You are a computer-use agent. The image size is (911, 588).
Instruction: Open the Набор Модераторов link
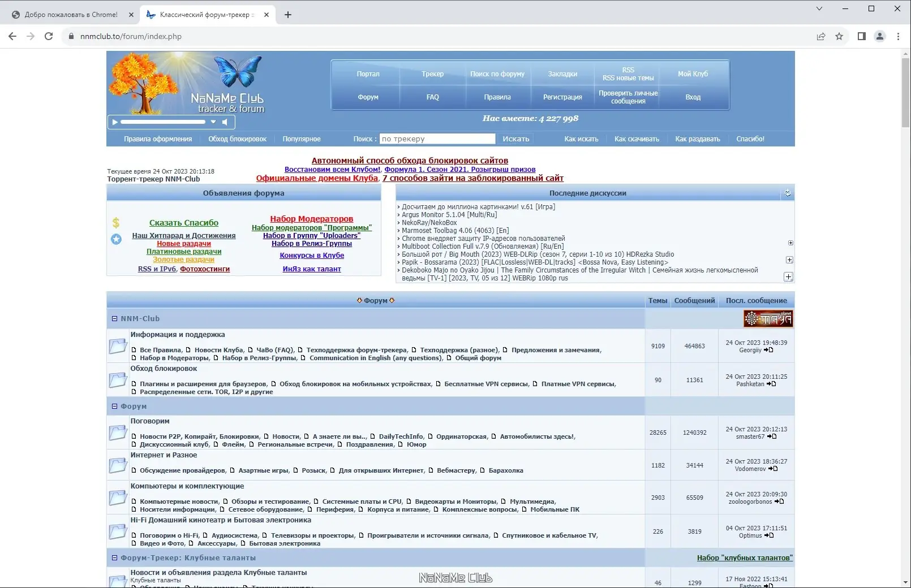coord(311,218)
